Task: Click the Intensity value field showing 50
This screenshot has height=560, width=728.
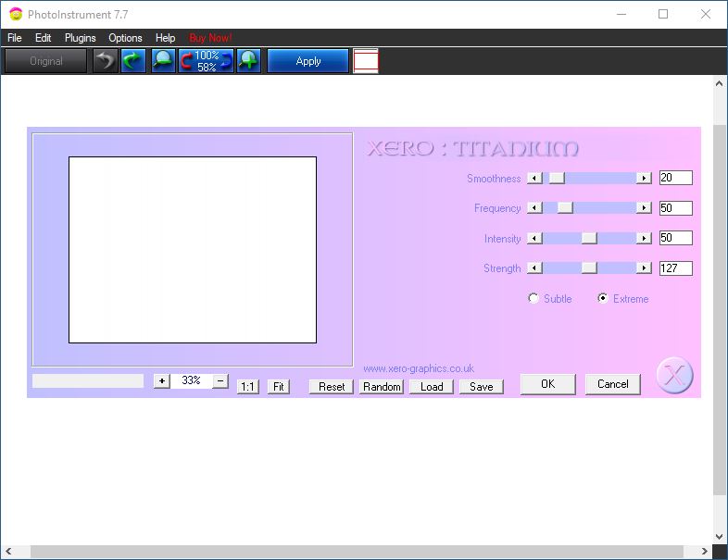Action: click(676, 238)
